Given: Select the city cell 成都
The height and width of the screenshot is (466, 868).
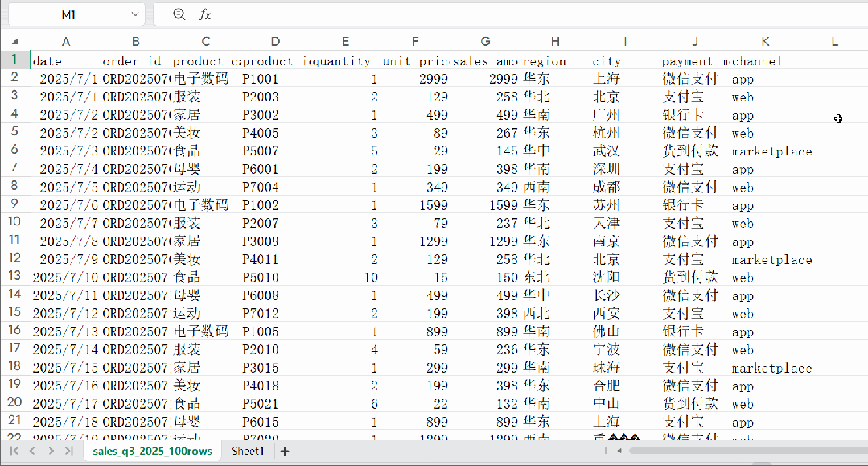Looking at the screenshot, I should pyautogui.click(x=625, y=187).
